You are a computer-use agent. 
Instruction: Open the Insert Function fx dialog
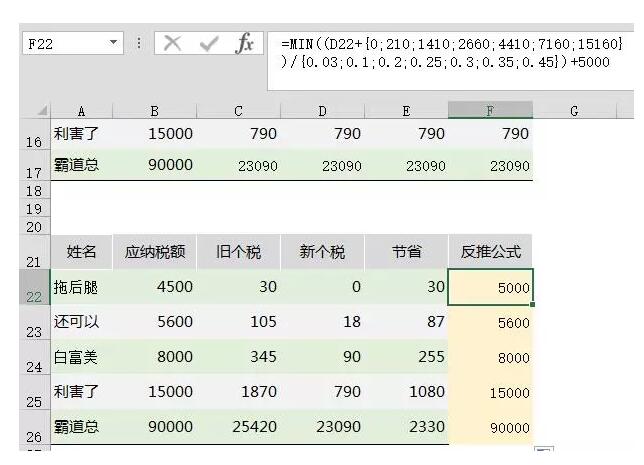point(244,43)
